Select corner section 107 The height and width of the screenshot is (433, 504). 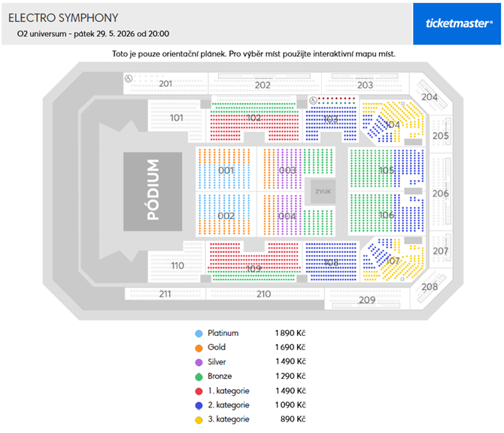pos(393,261)
